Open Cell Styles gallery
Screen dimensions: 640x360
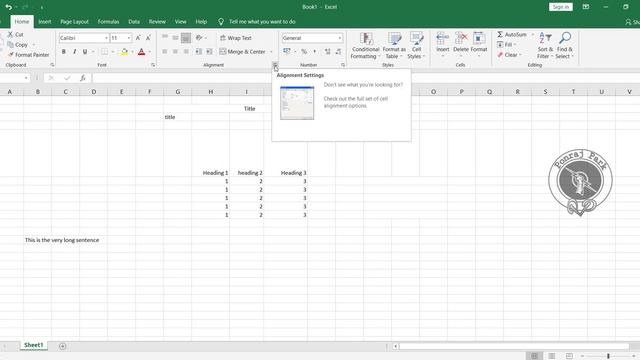pos(416,45)
